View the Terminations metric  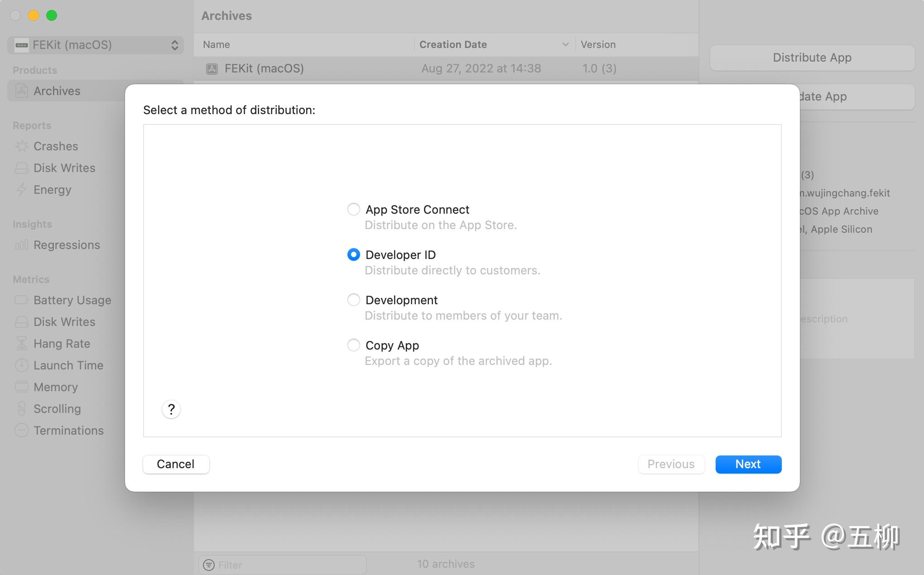[68, 430]
